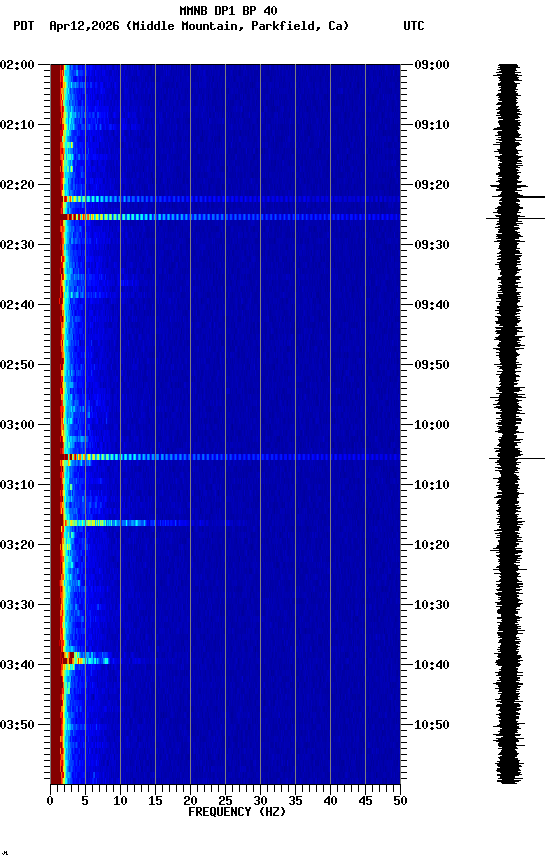Viewport: 552px width, 864px height.
Task: Click the "03:40" PDT time label
Action: point(17,665)
